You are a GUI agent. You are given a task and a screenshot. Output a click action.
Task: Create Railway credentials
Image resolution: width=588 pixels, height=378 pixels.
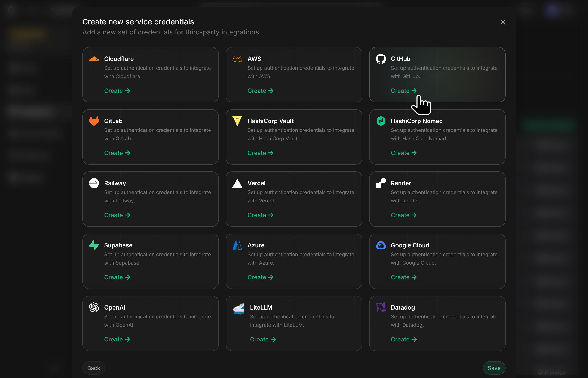click(x=117, y=215)
